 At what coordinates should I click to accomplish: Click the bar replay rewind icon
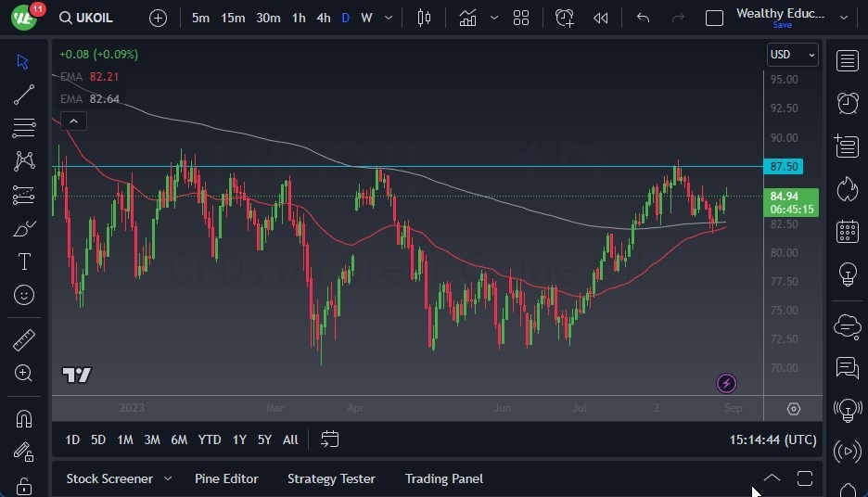[x=601, y=18]
